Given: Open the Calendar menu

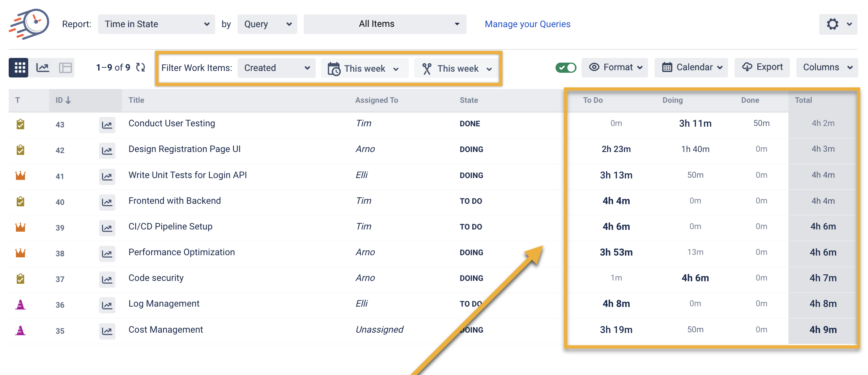Looking at the screenshot, I should [x=691, y=68].
